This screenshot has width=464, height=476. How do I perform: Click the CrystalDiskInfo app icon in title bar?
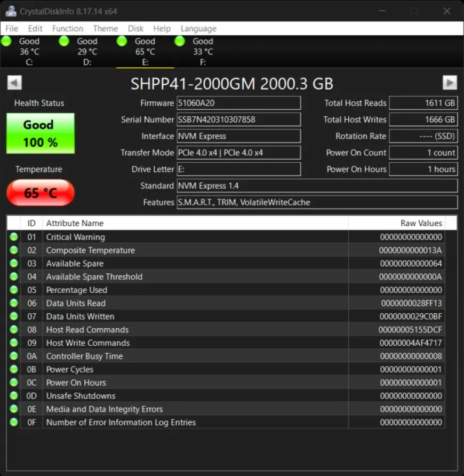click(x=11, y=11)
